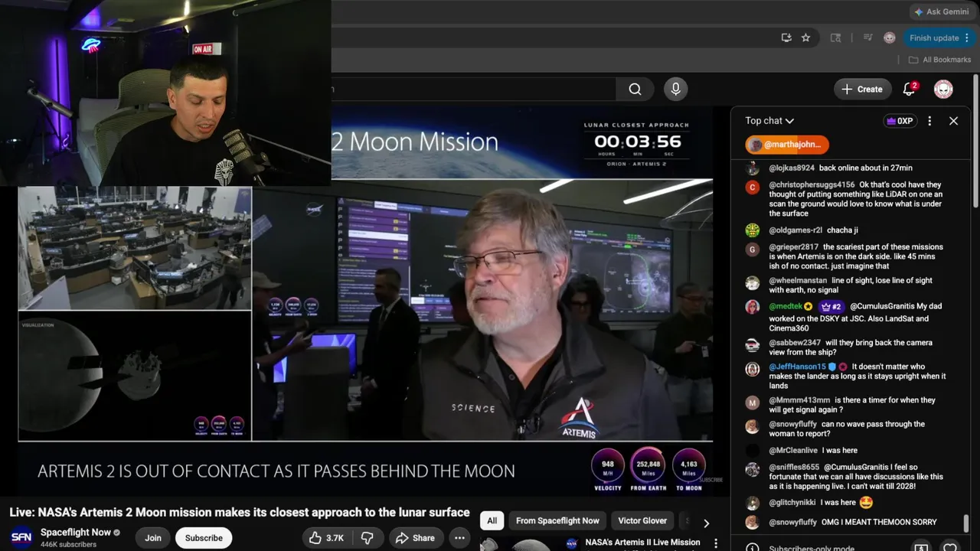The image size is (980, 551).
Task: Click @JeffHanson15 chat author name
Action: point(797,367)
